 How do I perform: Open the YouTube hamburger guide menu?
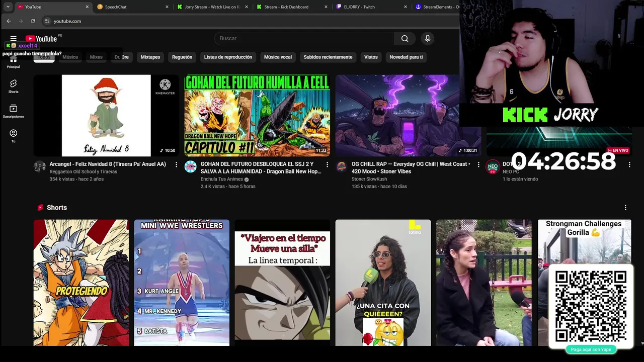tap(14, 39)
